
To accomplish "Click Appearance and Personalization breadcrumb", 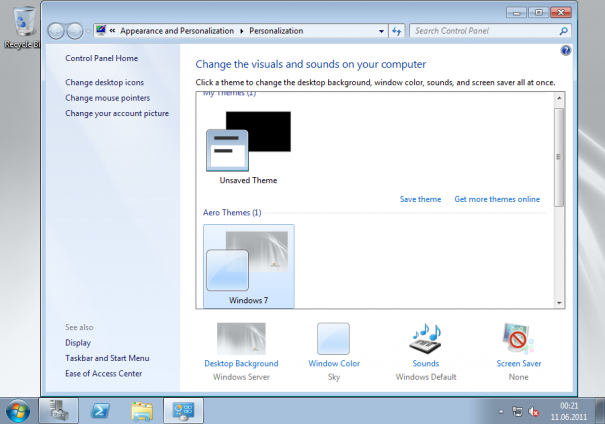I will coord(177,31).
